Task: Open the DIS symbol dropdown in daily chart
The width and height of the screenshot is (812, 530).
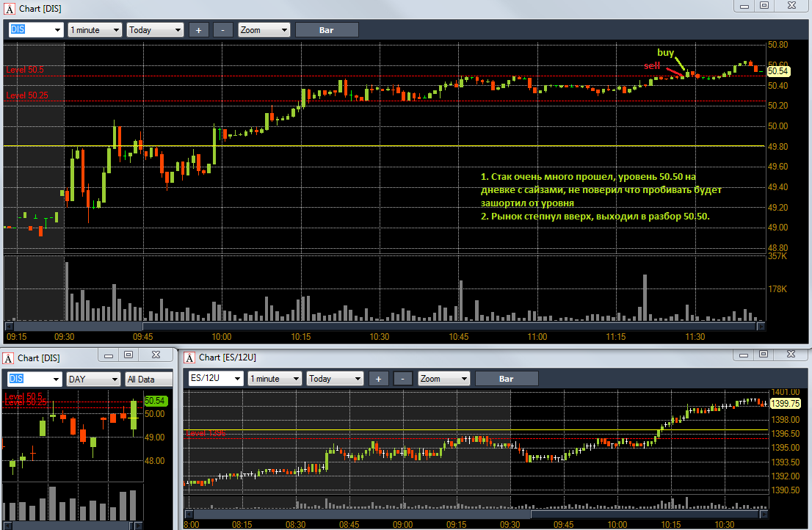Action: [35, 379]
